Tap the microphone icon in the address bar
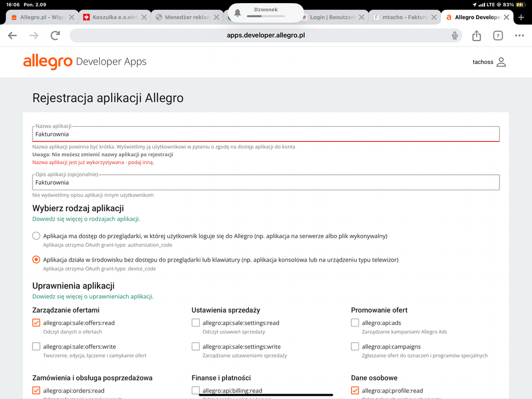Image resolution: width=532 pixels, height=399 pixels. click(x=455, y=35)
